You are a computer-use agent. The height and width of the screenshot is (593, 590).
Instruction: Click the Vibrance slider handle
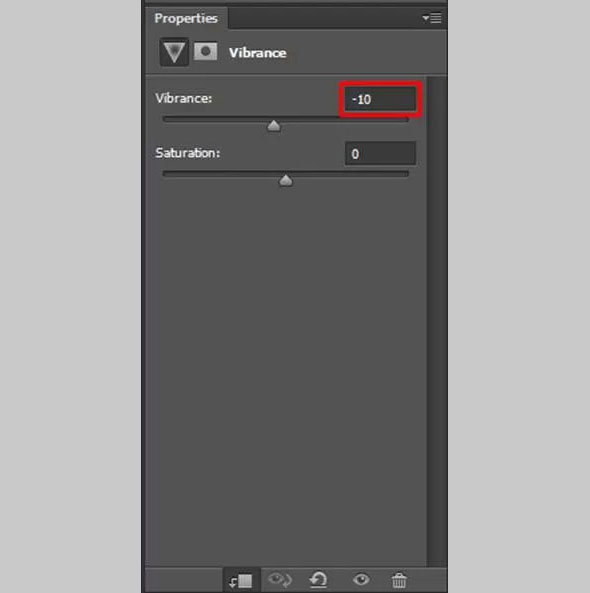coord(274,126)
